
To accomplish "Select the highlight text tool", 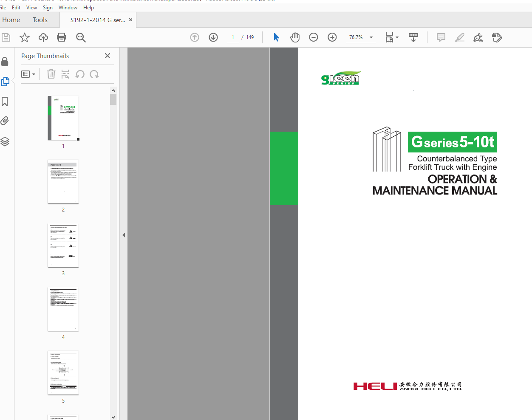I will [x=459, y=37].
